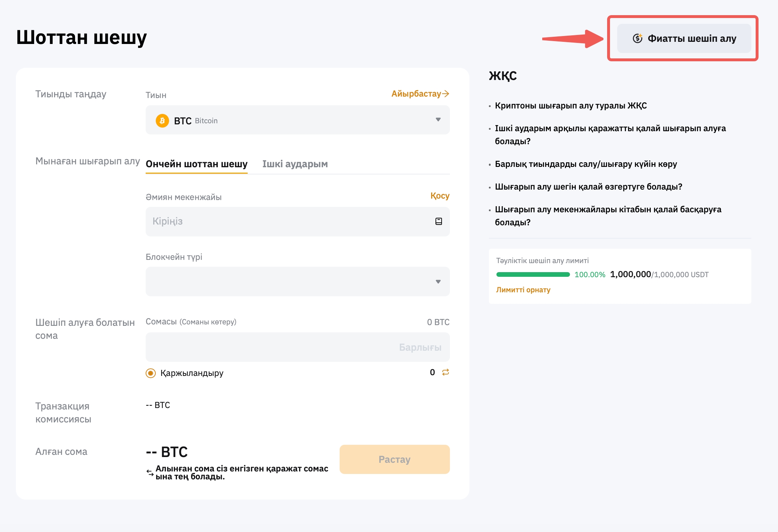This screenshot has width=778, height=532.
Task: Click the fiat withdrawal coin icon
Action: (637, 38)
